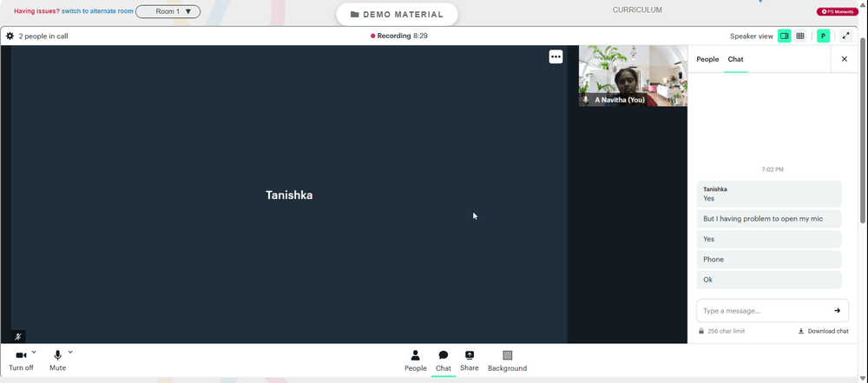Download chat transcript
Viewport: 868px width, 383px height.
click(823, 331)
